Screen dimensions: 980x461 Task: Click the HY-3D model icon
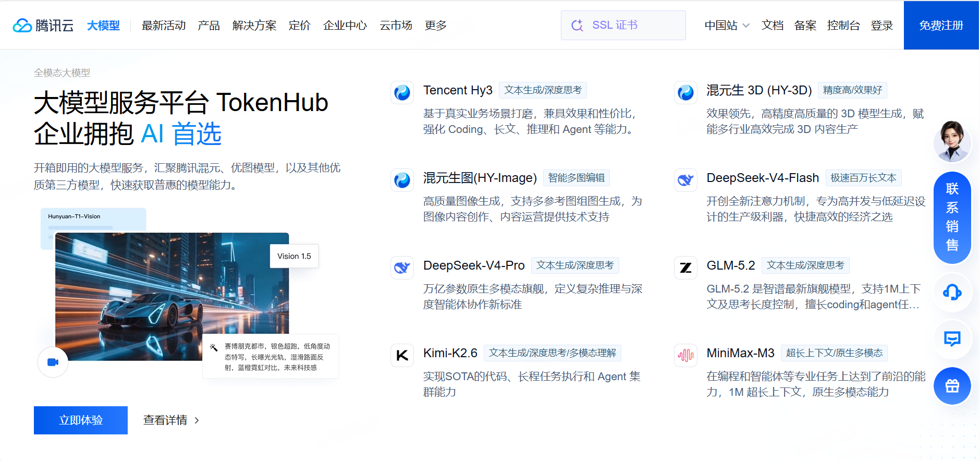(x=685, y=92)
